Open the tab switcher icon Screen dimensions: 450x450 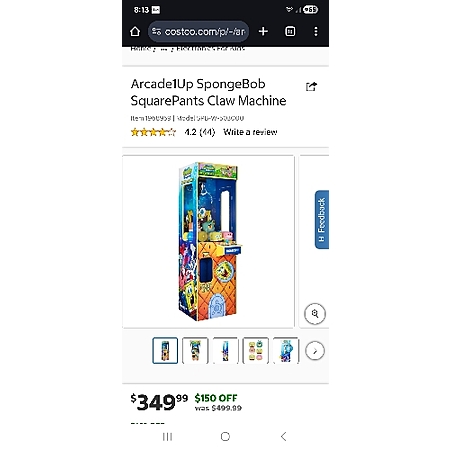[x=290, y=31]
